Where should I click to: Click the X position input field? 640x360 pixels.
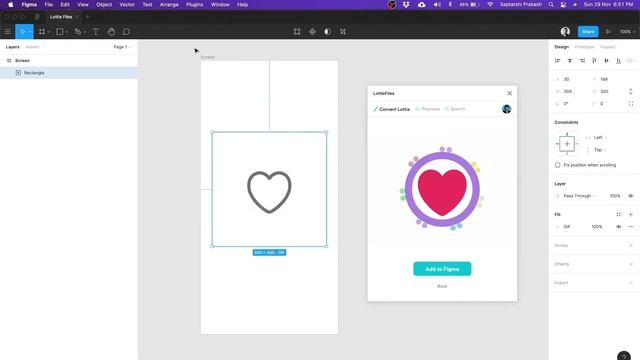coord(571,79)
